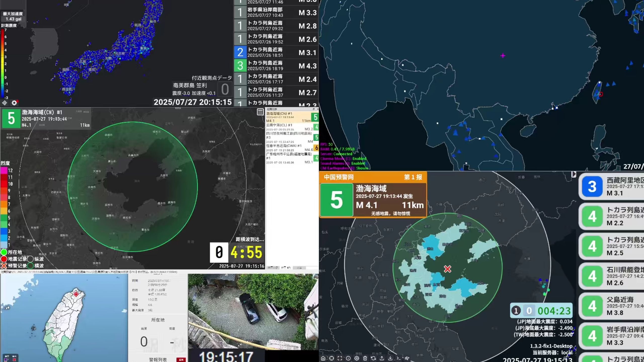
Task: Click the Server Connected status line
Action: [336, 154]
